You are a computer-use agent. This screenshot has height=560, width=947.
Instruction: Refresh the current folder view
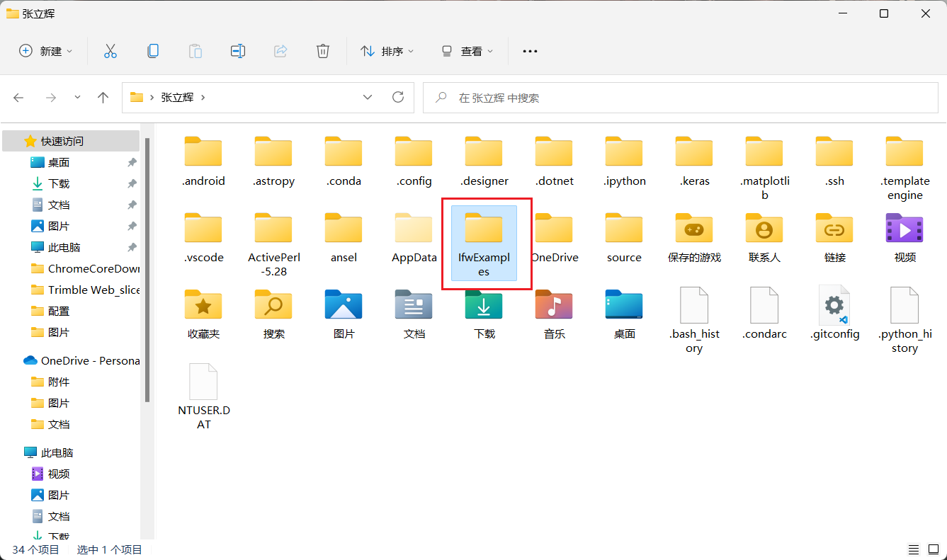(398, 98)
